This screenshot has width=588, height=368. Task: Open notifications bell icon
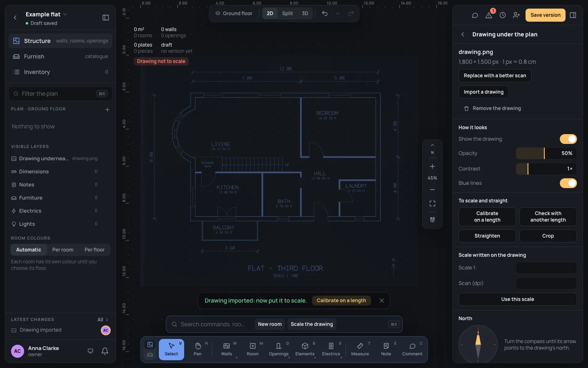coord(105,351)
